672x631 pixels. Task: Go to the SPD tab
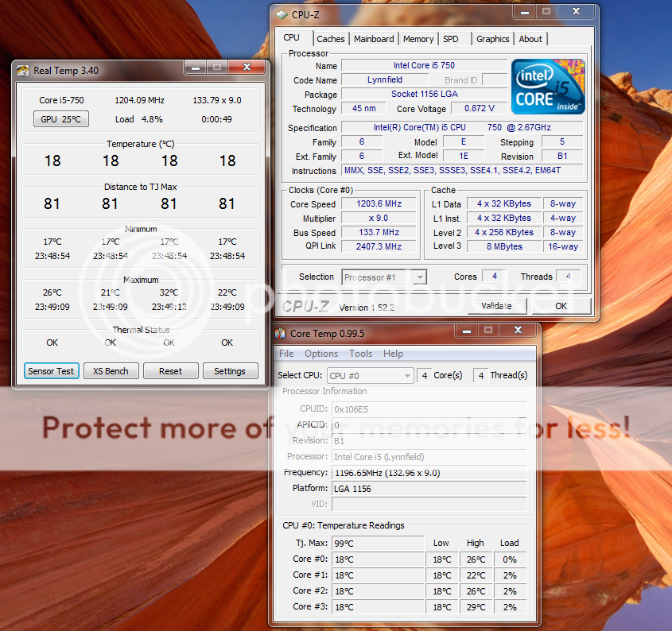pyautogui.click(x=451, y=39)
